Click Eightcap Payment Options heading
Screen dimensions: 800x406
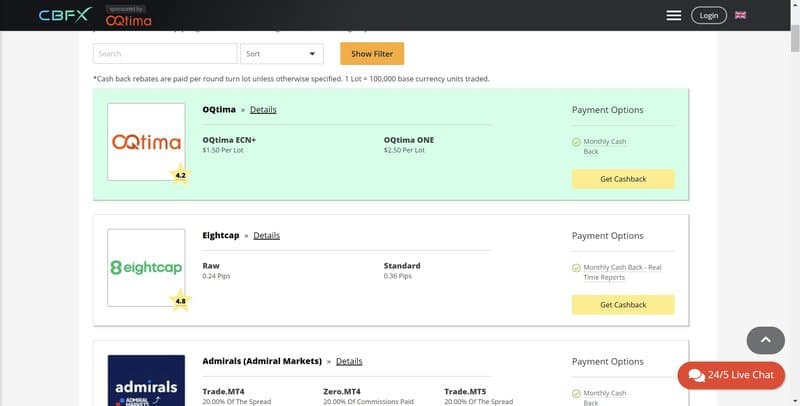608,236
